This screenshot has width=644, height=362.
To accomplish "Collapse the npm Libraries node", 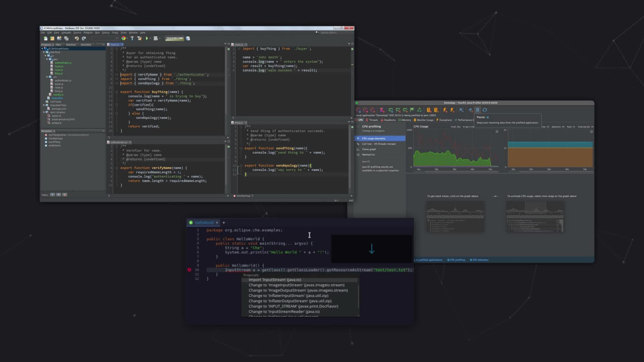I will [x=44, y=112].
